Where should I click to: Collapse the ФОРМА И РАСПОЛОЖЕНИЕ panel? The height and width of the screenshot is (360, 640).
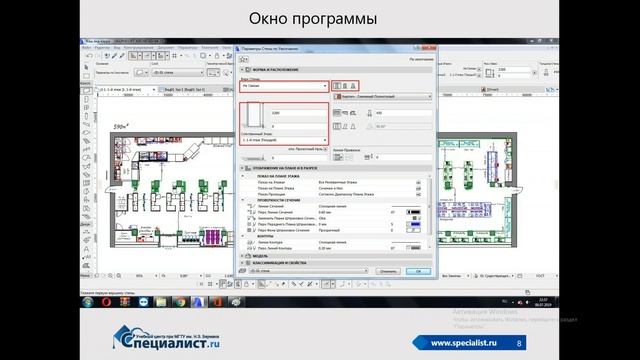point(242,70)
